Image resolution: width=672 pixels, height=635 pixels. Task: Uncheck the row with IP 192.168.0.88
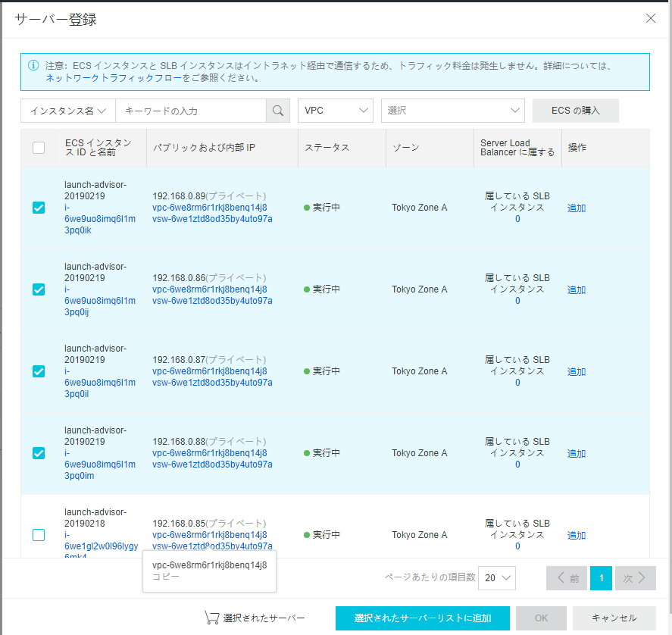[x=39, y=453]
